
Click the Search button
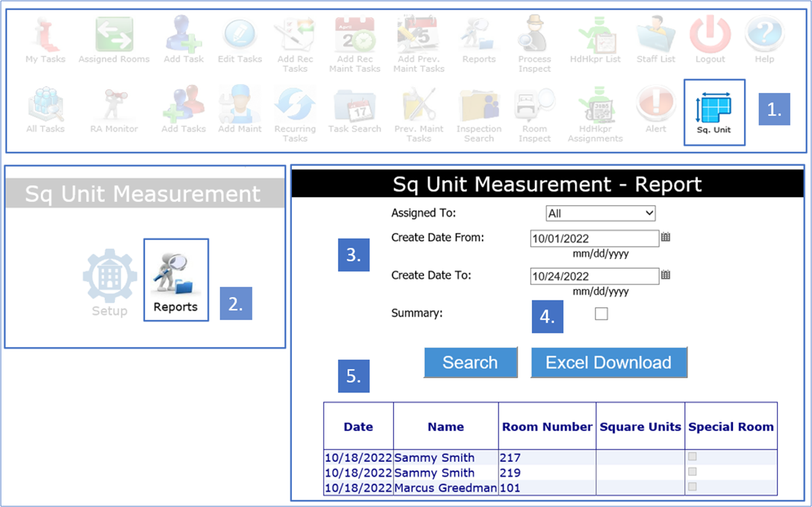click(470, 362)
